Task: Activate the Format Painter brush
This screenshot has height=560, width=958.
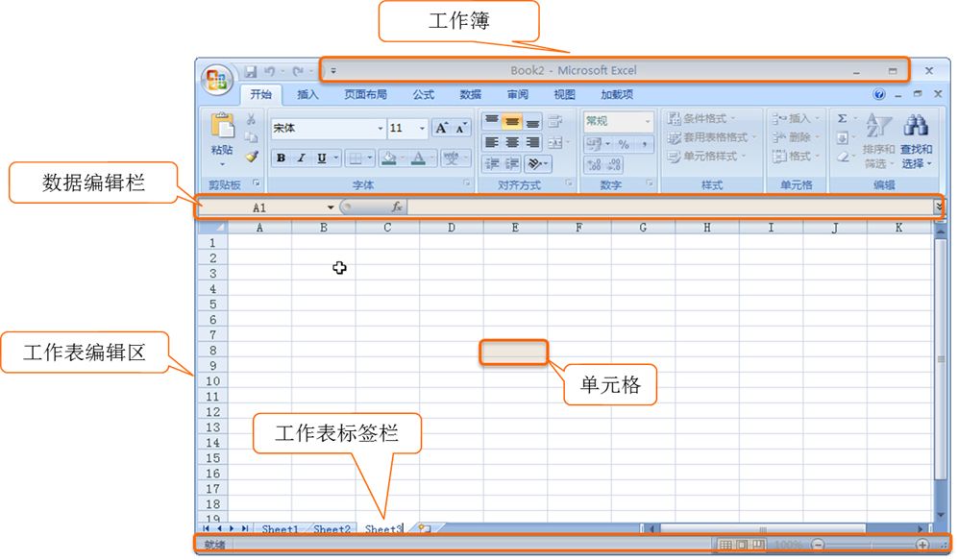Action: [252, 157]
